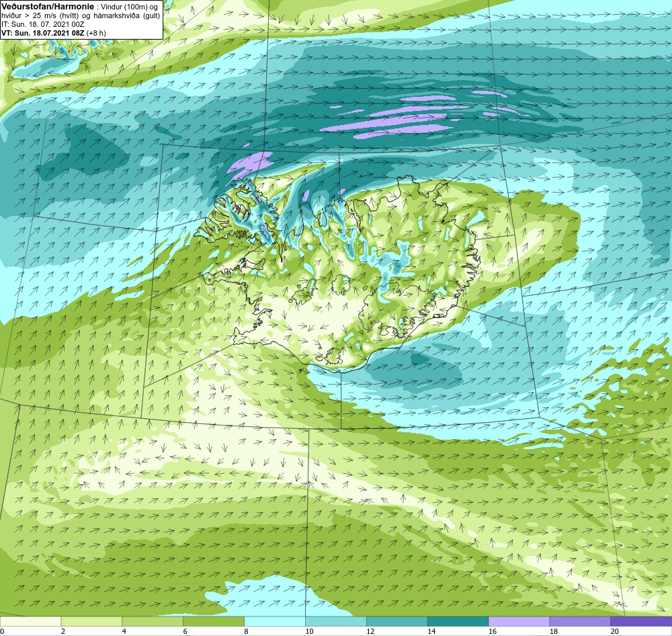The height and width of the screenshot is (636, 672).
Task: Select the dark purple legend swatch above 20
Action: click(642, 622)
